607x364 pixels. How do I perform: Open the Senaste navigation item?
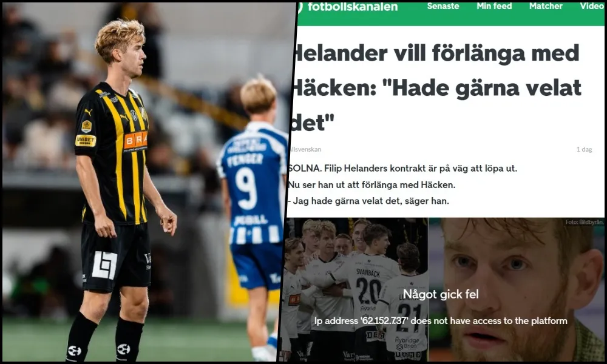point(443,6)
